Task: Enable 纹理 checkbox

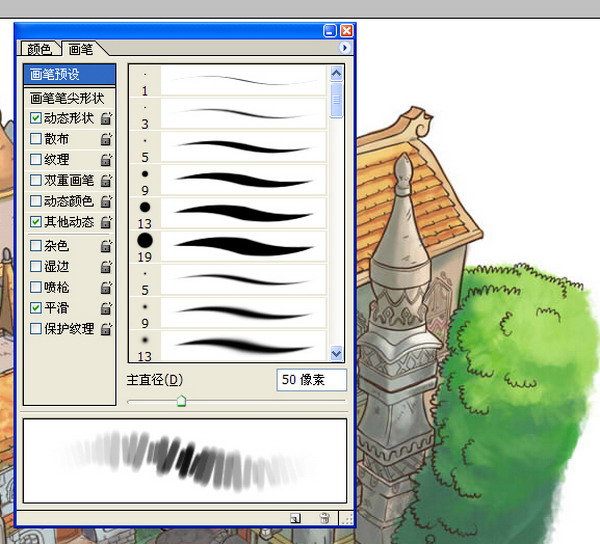Action: point(36,159)
